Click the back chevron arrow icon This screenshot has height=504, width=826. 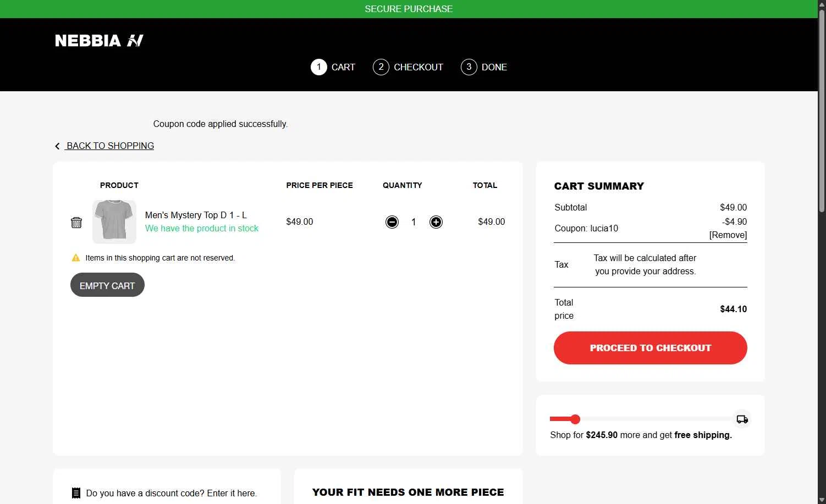pyautogui.click(x=57, y=146)
